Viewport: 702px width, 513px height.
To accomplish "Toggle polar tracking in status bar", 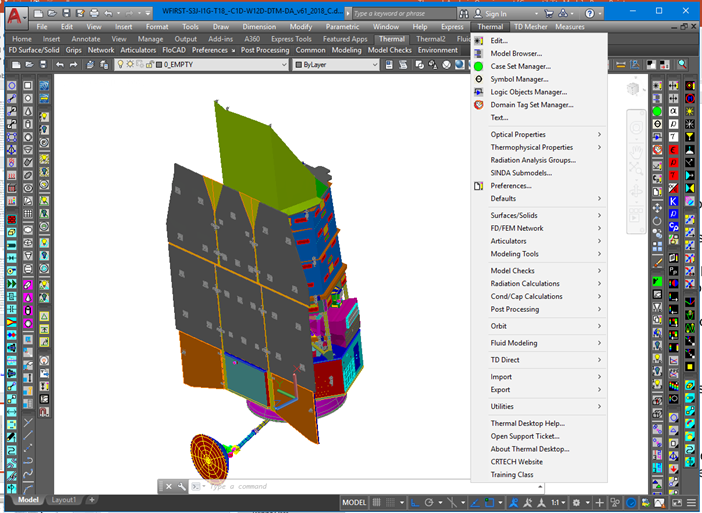I will click(428, 503).
